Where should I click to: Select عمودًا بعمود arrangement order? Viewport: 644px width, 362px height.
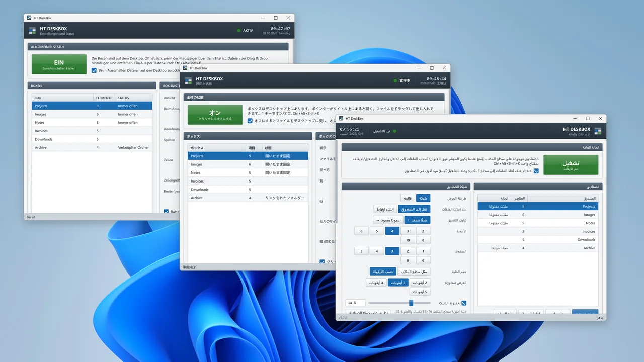click(x=388, y=220)
